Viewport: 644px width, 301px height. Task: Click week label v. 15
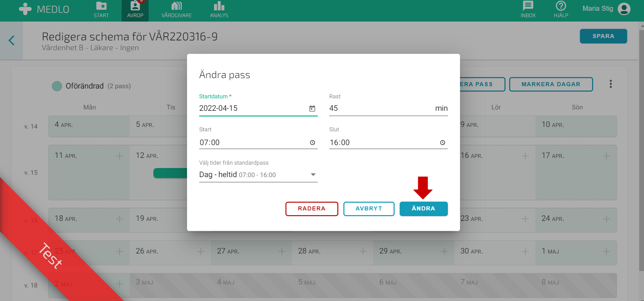(31, 173)
